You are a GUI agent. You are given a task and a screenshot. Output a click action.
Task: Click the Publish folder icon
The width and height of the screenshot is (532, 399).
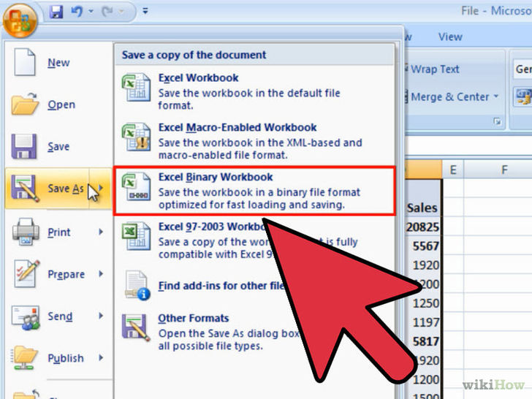[x=25, y=357]
